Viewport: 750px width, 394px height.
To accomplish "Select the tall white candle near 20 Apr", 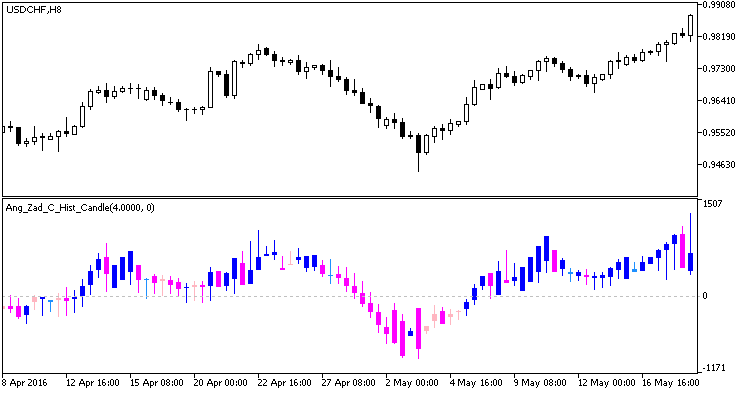I will [x=210, y=88].
